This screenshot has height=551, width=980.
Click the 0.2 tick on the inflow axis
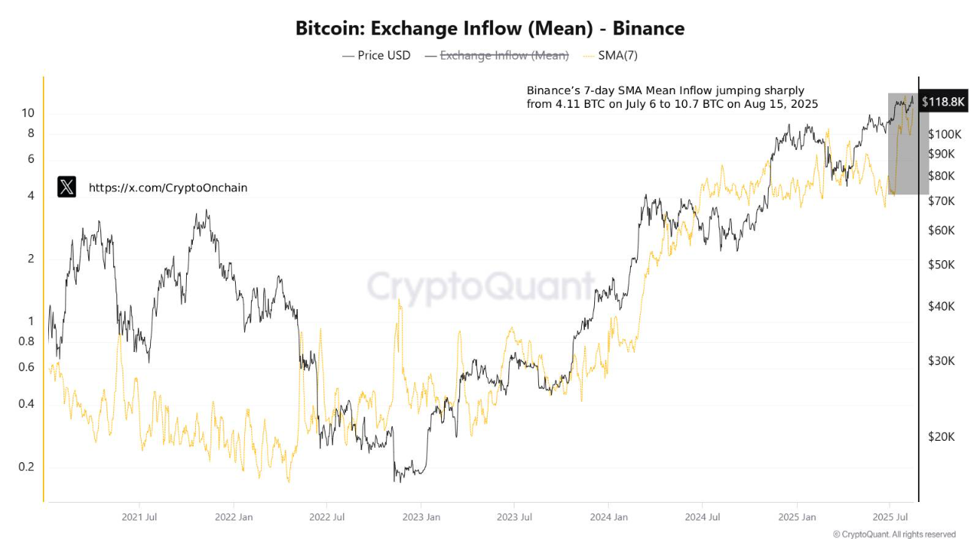coord(26,467)
